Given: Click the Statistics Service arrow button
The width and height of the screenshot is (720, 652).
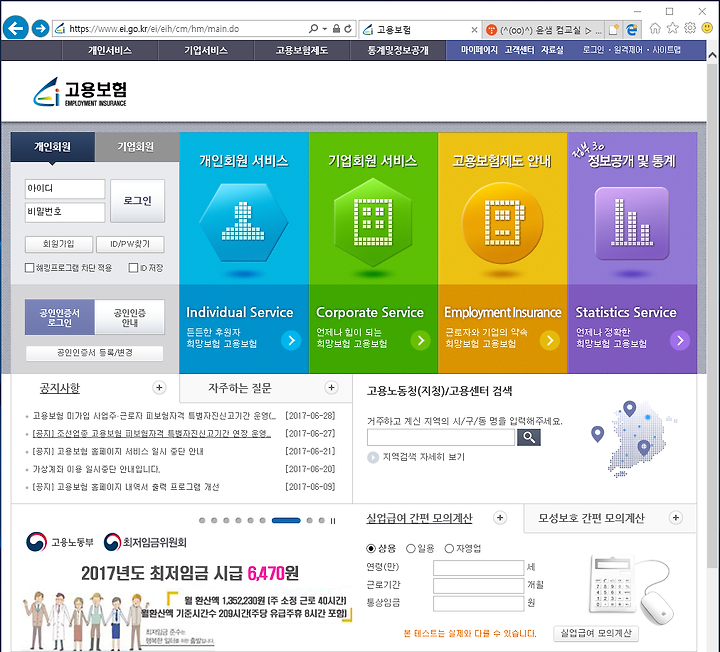Looking at the screenshot, I should pyautogui.click(x=680, y=340).
